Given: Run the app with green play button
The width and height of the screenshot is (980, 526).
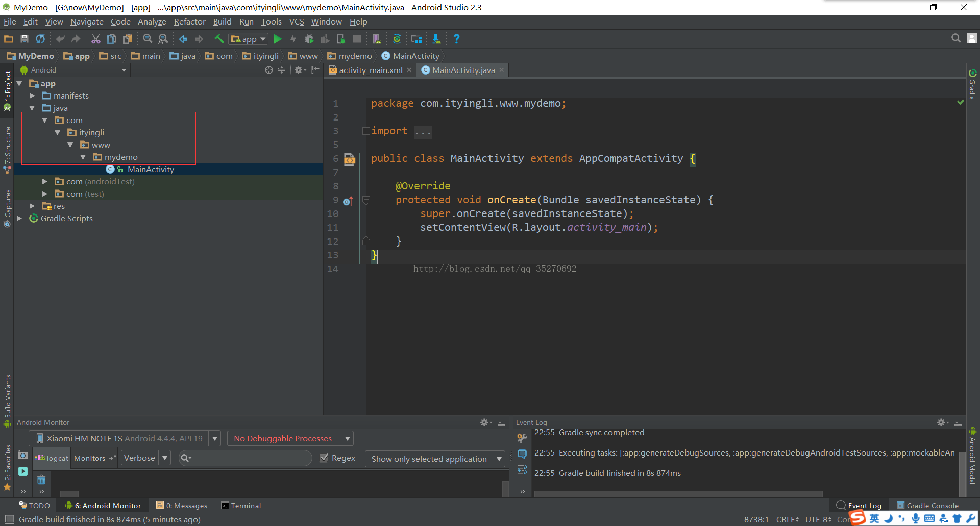Looking at the screenshot, I should (x=278, y=39).
